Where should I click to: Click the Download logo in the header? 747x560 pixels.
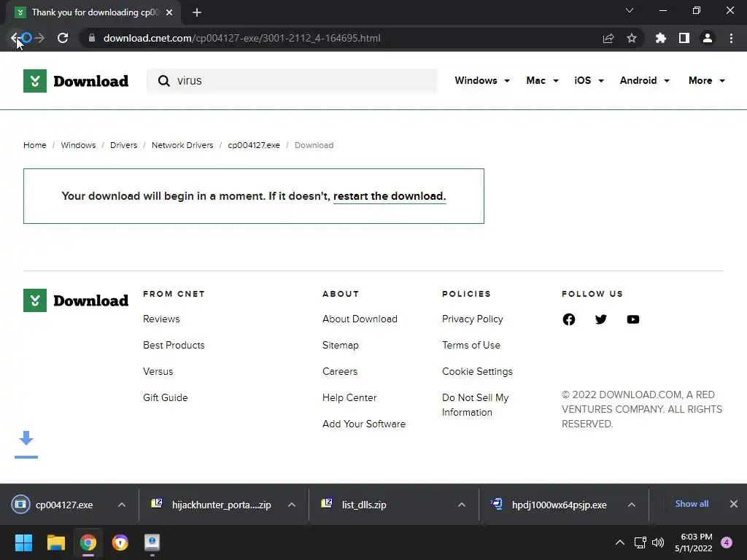pyautogui.click(x=76, y=81)
